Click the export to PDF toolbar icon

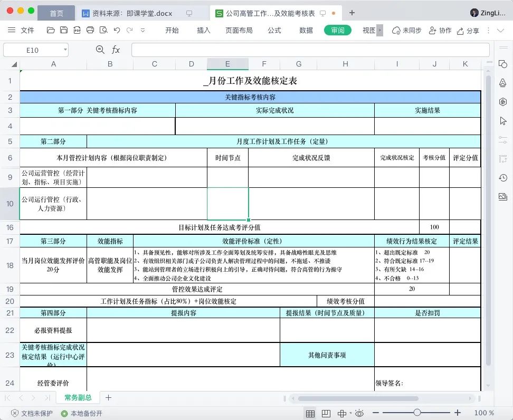[x=77, y=30]
